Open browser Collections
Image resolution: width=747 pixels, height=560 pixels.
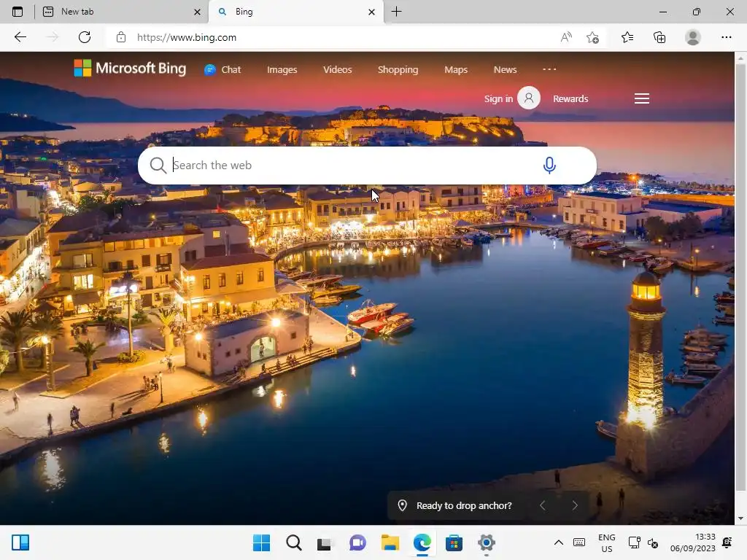659,37
